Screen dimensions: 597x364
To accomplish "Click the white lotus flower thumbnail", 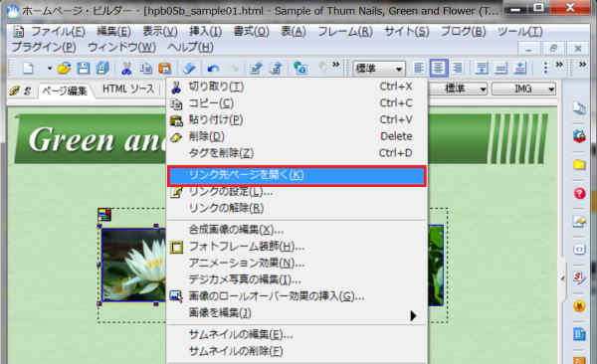I will (134, 265).
